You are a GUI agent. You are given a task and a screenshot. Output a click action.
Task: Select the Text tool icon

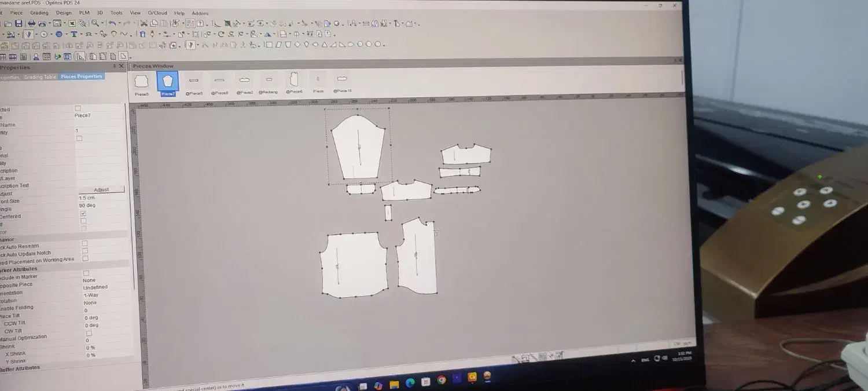tap(74, 35)
